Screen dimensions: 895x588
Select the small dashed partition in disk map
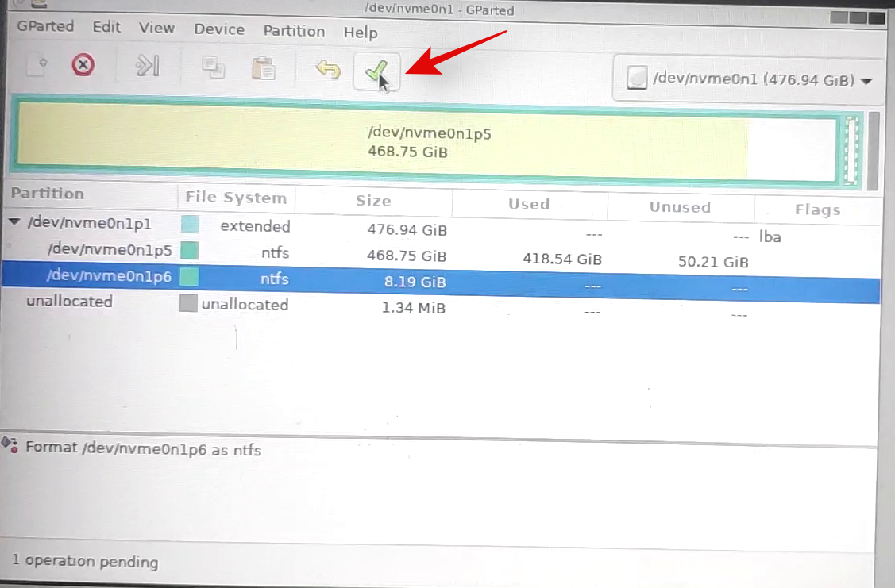tap(851, 150)
